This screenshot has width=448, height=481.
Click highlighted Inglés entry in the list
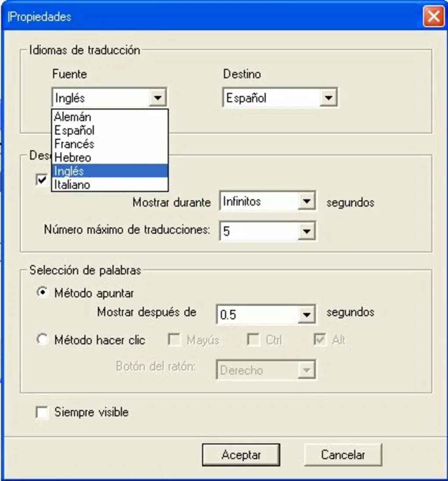coord(110,171)
